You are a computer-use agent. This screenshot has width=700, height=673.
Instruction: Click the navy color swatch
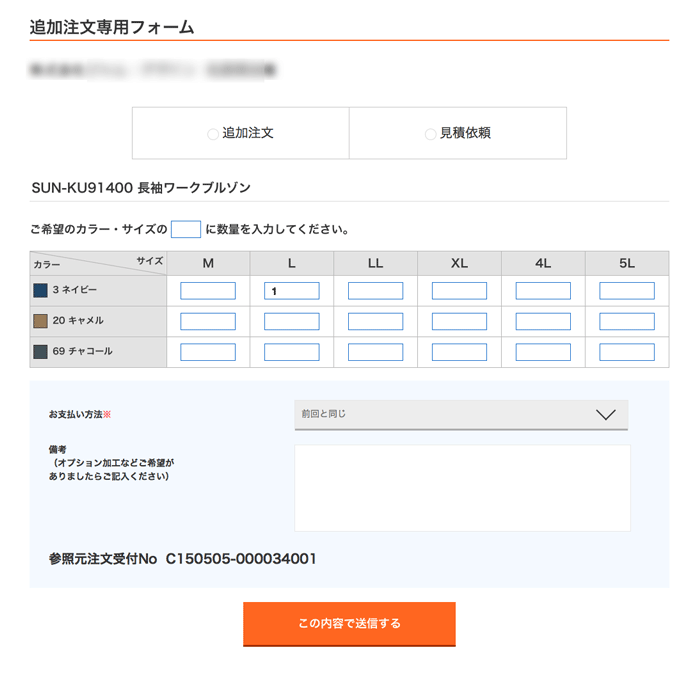pyautogui.click(x=41, y=291)
